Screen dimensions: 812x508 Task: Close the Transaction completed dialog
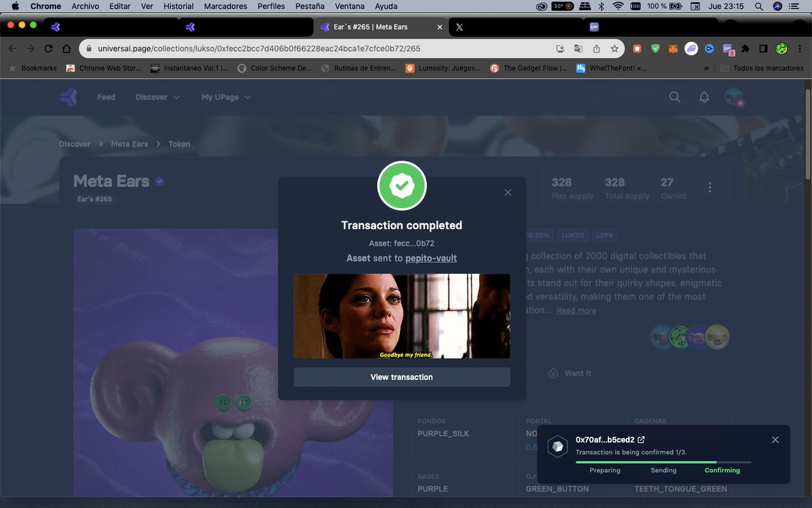pyautogui.click(x=508, y=192)
